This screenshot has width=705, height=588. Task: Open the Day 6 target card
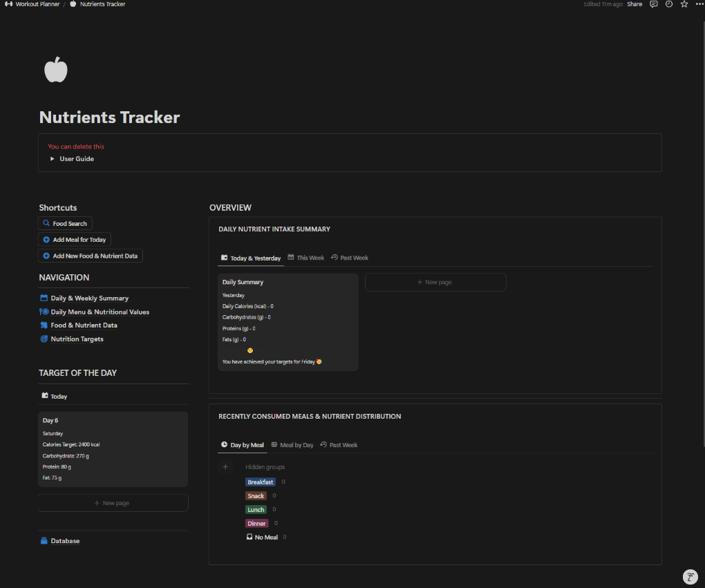[113, 449]
